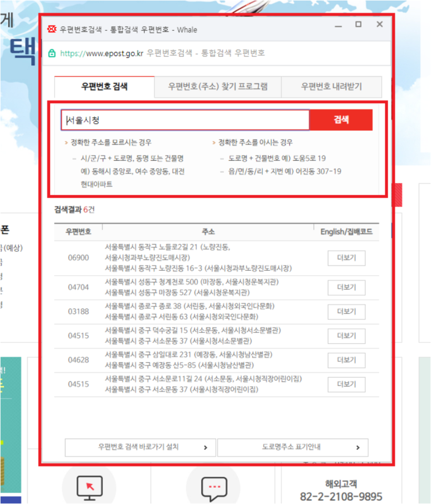
Task: Click arrow beside 우편번호 검색 바로가기 설치
Action: tap(206, 448)
